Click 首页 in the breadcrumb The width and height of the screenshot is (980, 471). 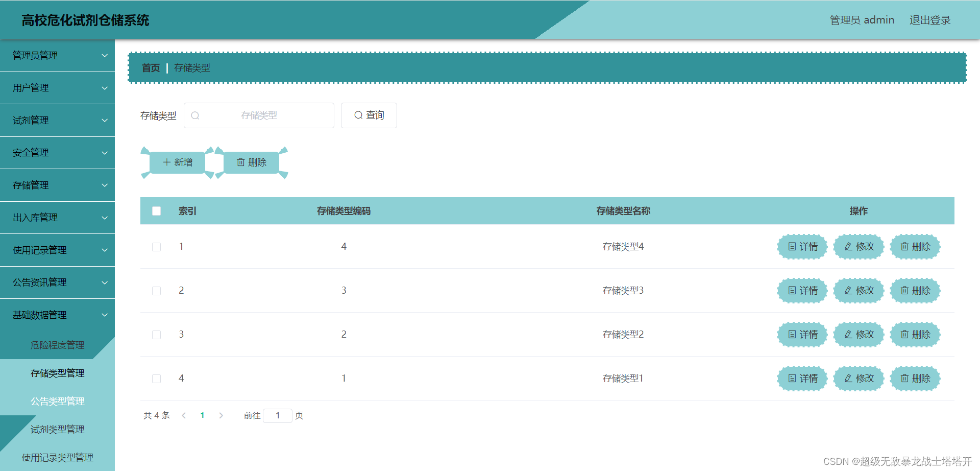[x=151, y=68]
